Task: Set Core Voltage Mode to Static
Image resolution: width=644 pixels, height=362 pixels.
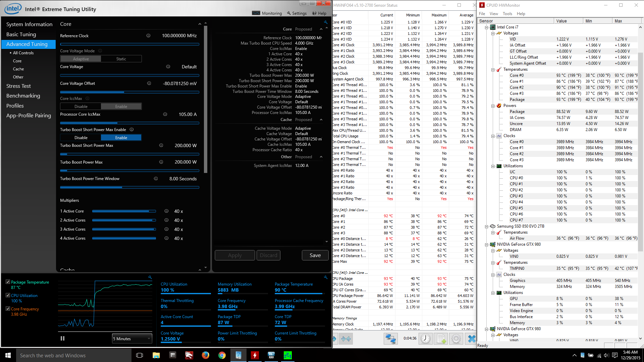Action: click(121, 59)
